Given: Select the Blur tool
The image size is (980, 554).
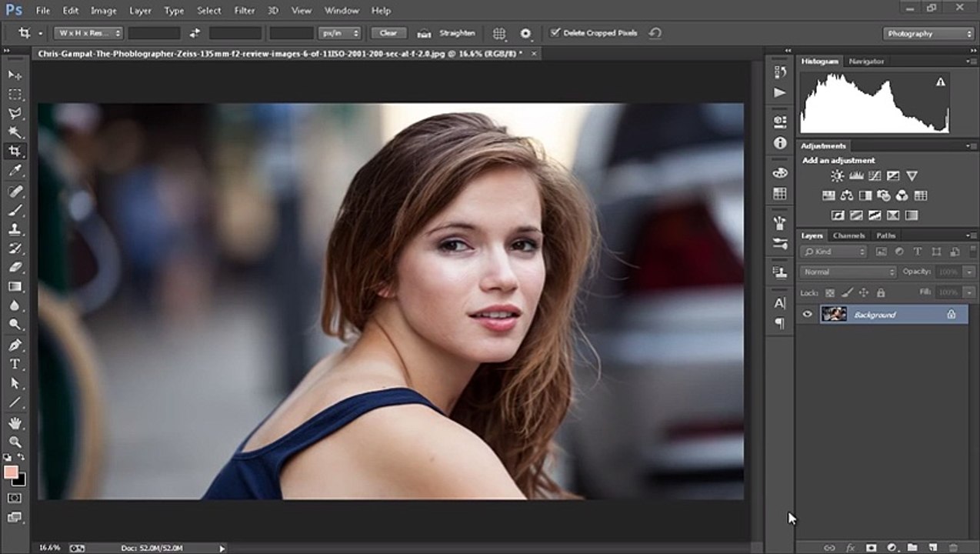Looking at the screenshot, I should pos(15,305).
